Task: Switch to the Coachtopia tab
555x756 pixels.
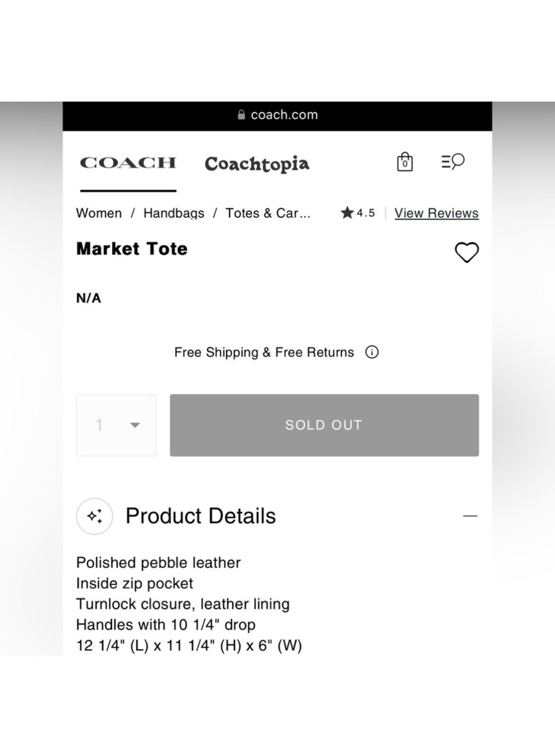Action: [257, 164]
